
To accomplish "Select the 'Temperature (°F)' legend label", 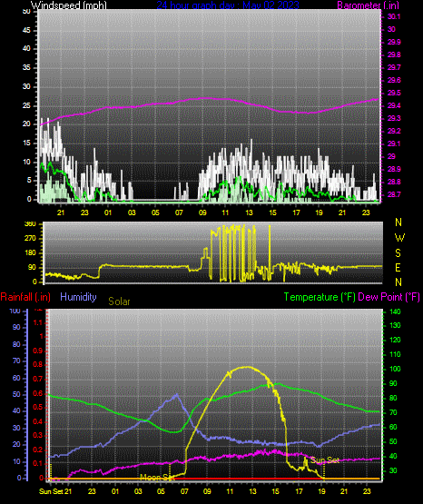I will [320, 297].
